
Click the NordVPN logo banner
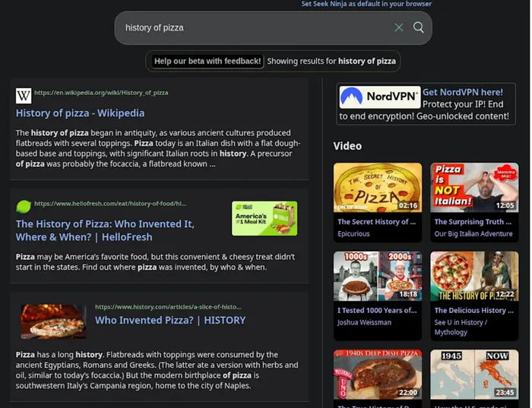380,97
